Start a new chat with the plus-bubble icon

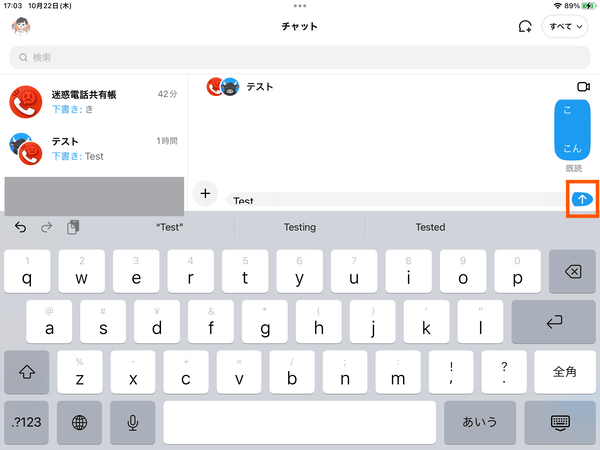coord(525,26)
